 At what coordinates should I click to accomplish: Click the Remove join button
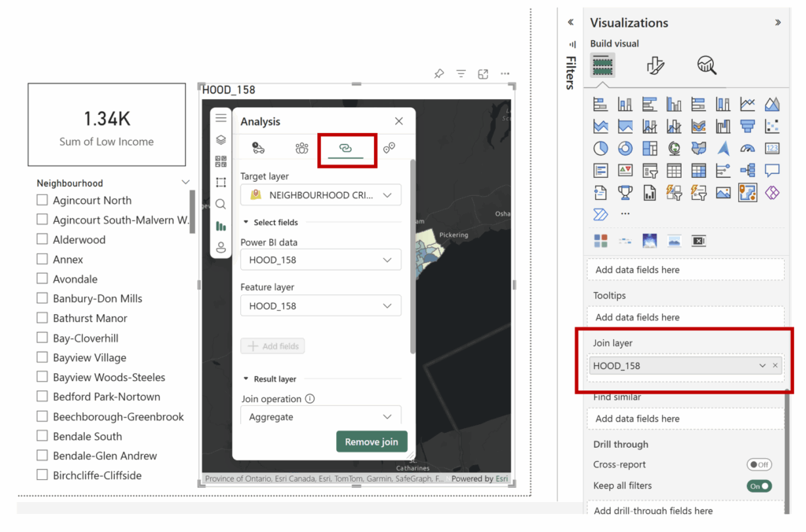[x=372, y=441]
